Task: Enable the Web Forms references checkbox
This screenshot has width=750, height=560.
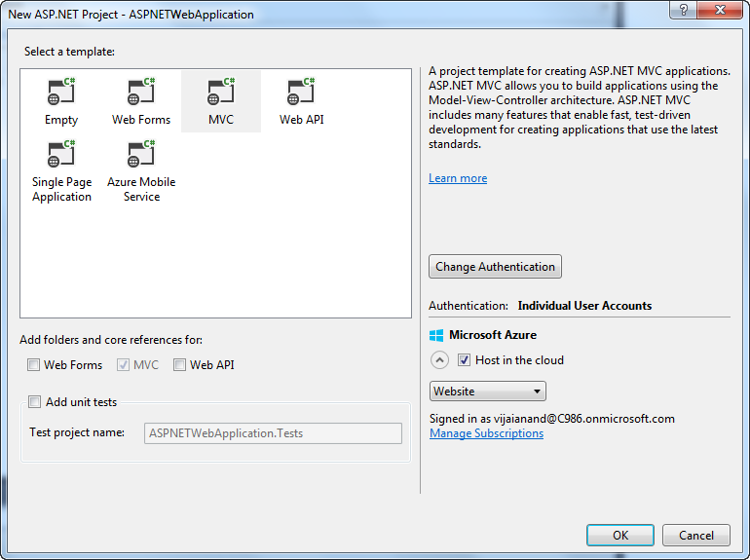Action: coord(33,365)
